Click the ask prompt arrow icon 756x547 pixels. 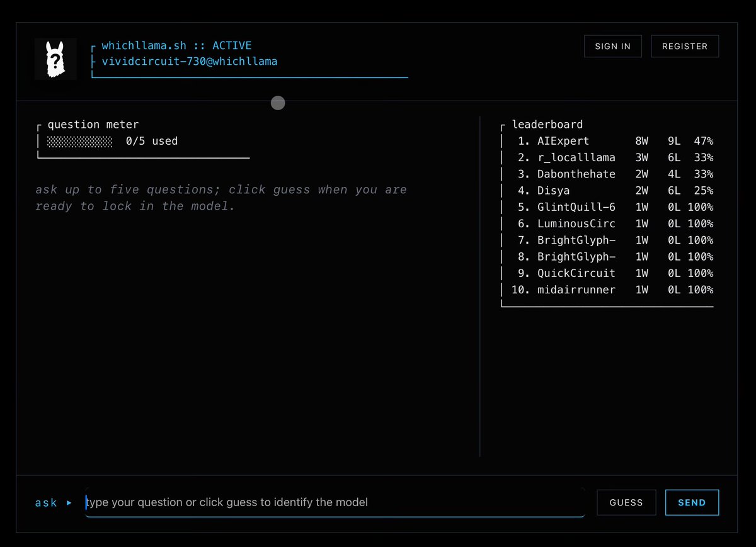point(69,503)
